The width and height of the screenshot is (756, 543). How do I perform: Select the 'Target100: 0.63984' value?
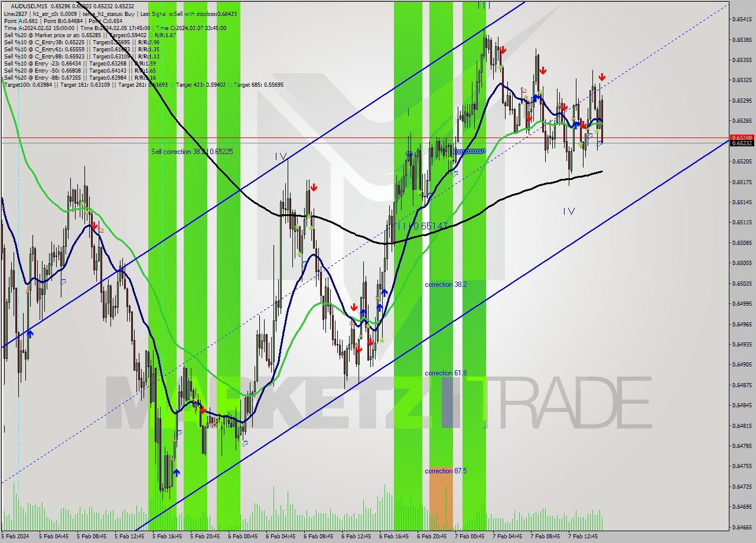[29, 84]
